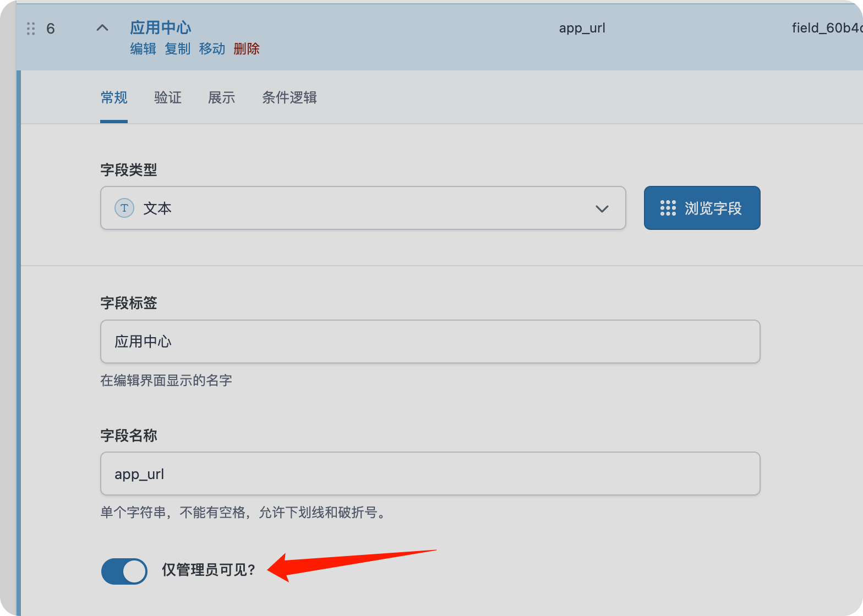Viewport: 863px width, 616px height.
Task: Click the 移动 link to move the field
Action: click(x=212, y=49)
